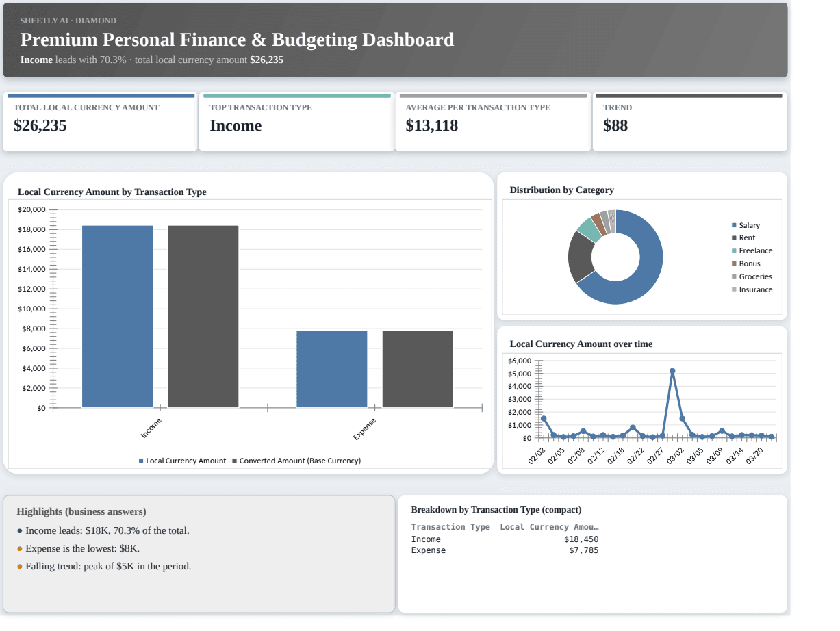Click the Groceries legend entry
840x631 pixels.
pos(752,276)
